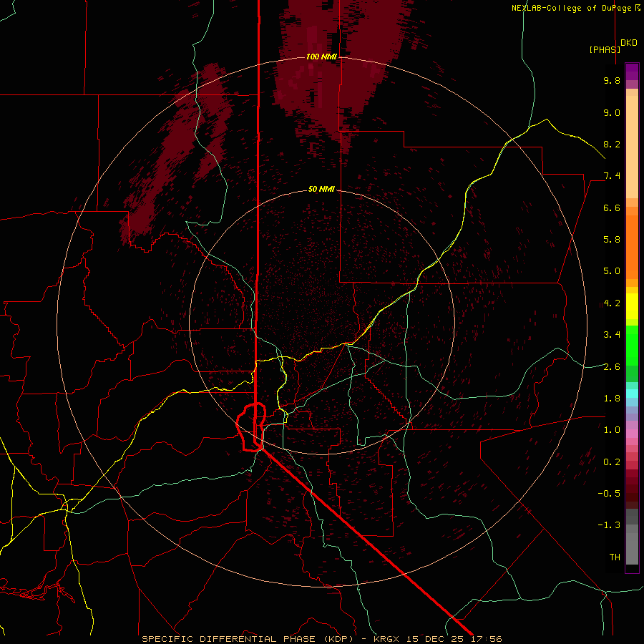This screenshot has width=644, height=644.
Task: Click the 15 DEC 25 date in the caption
Action: tap(434, 639)
